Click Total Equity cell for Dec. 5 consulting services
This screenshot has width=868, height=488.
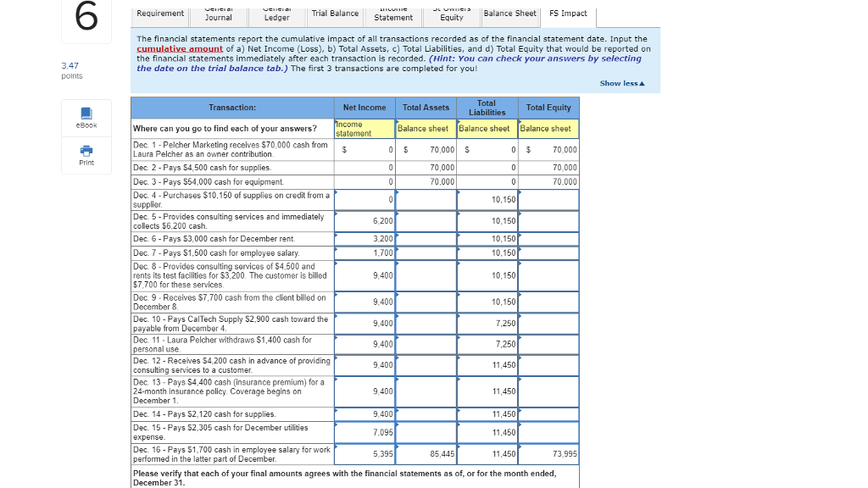548,221
